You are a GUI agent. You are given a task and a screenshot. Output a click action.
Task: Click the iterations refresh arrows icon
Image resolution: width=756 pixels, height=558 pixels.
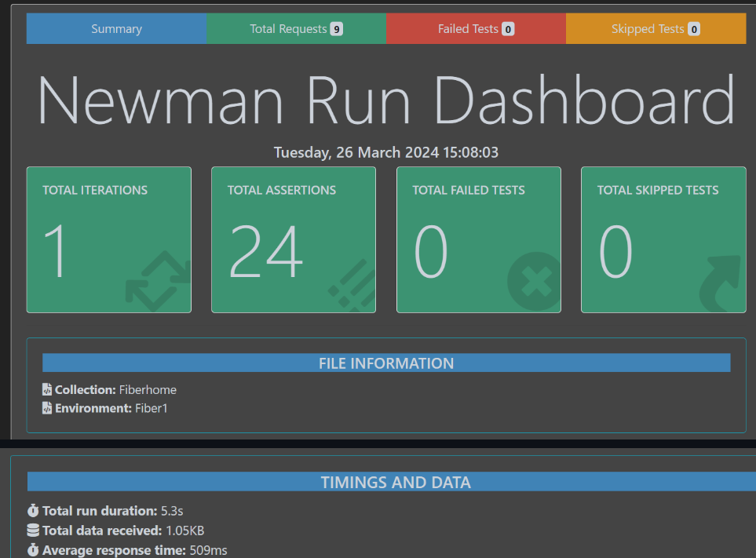coord(158,281)
